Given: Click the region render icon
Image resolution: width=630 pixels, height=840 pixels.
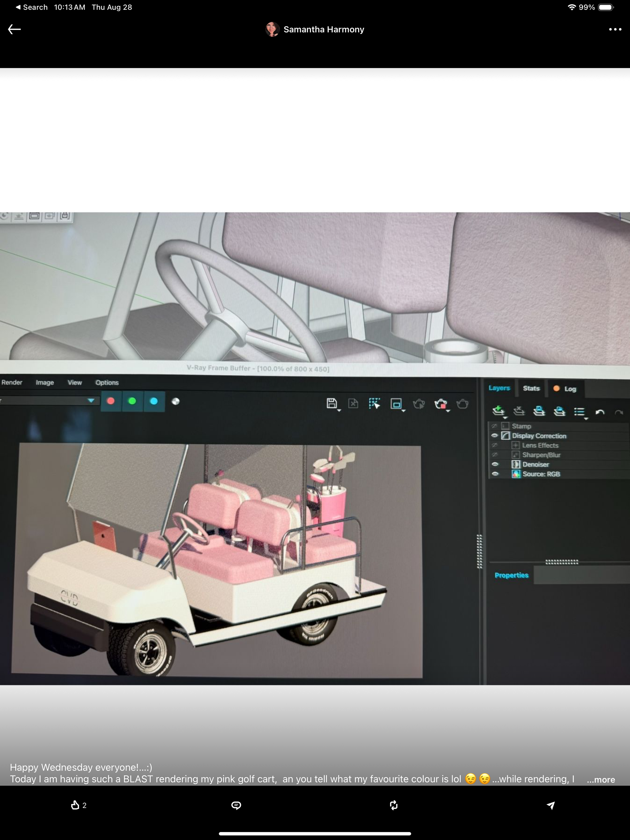Looking at the screenshot, I should (396, 404).
